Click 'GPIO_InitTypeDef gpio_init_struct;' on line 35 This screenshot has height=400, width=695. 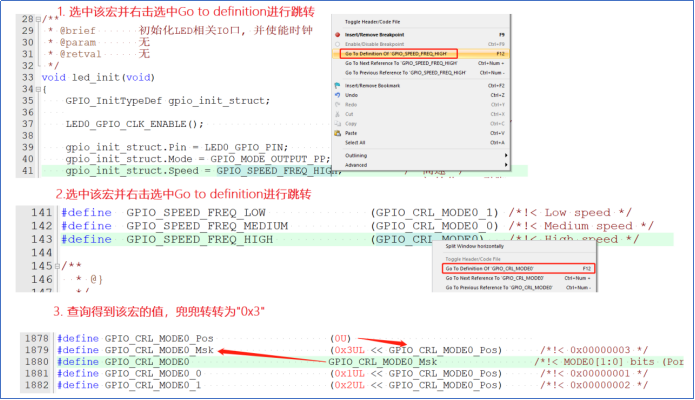click(x=168, y=101)
